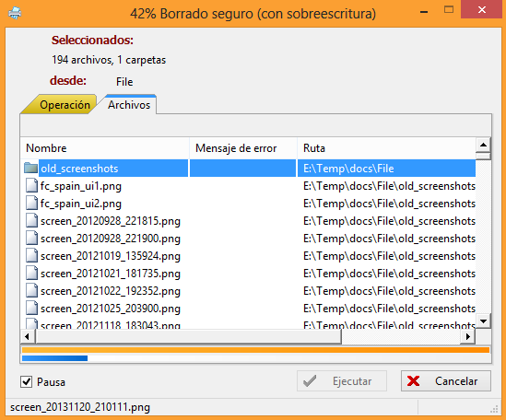Click the horizontal scrollbar left arrow
This screenshot has height=420, width=506.
[x=28, y=337]
